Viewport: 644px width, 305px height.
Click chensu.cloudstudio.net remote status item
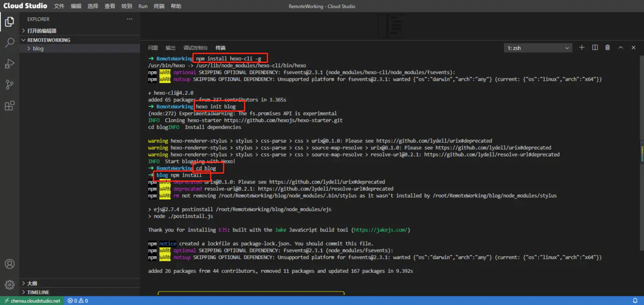(32, 301)
